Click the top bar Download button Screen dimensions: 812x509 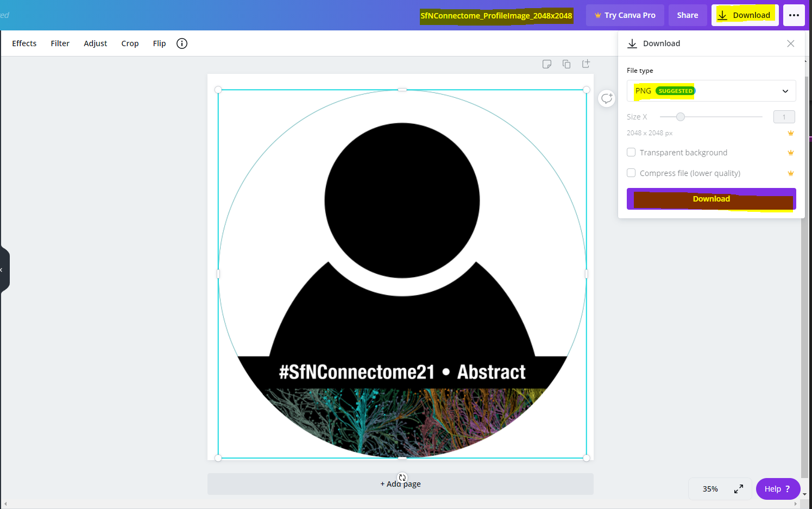point(745,15)
